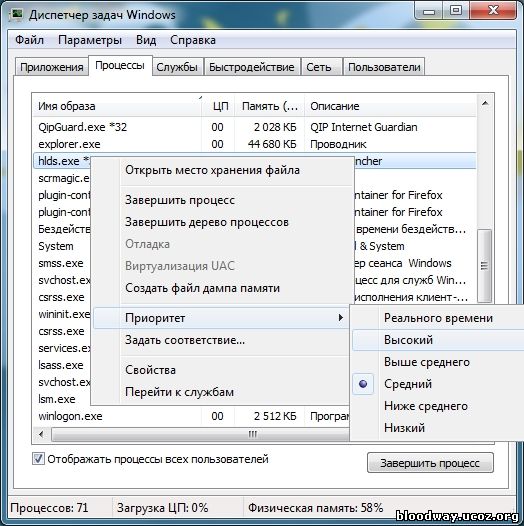
Task: Click the scroll up arrow in process list
Action: pos(485,103)
